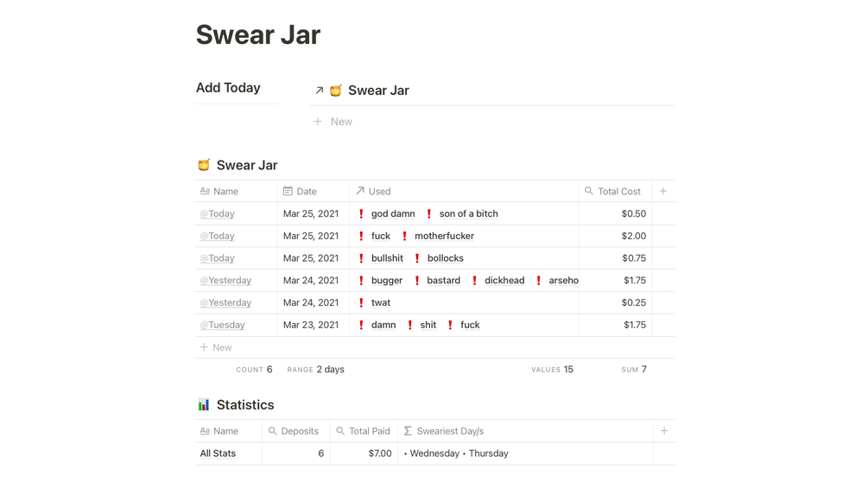
Task: Add a column to the Swear Jar table
Action: tap(663, 191)
